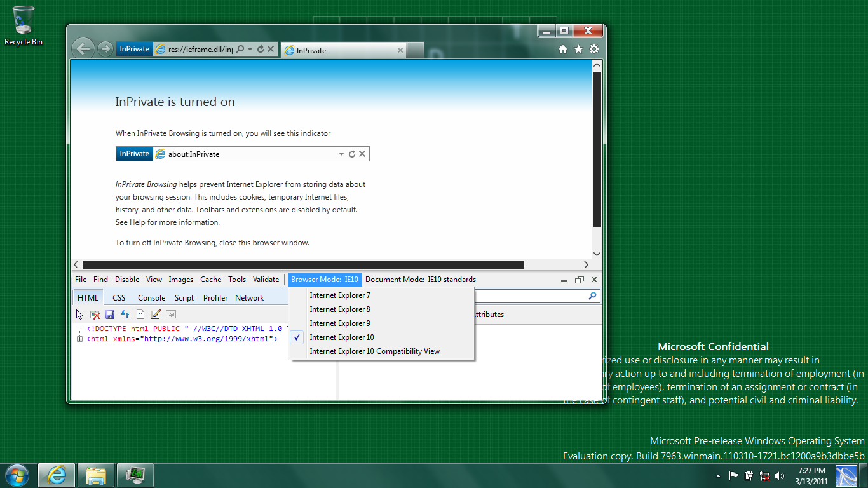Show hidden system tray icons arrow
The width and height of the screenshot is (868, 488).
[719, 475]
